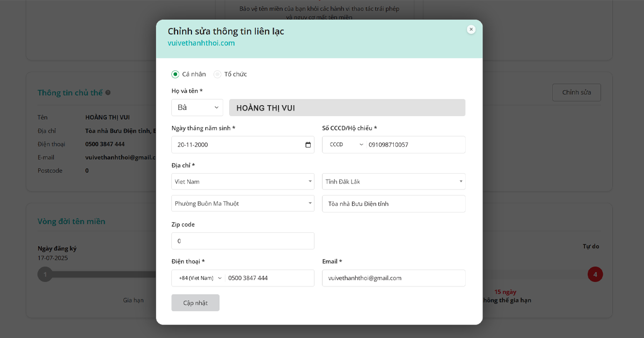
Task: Open the date picker calendar icon
Action: coord(307,144)
